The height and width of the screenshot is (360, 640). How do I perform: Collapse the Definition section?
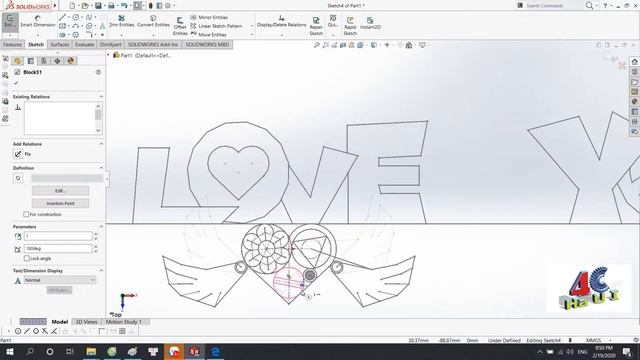click(101, 168)
